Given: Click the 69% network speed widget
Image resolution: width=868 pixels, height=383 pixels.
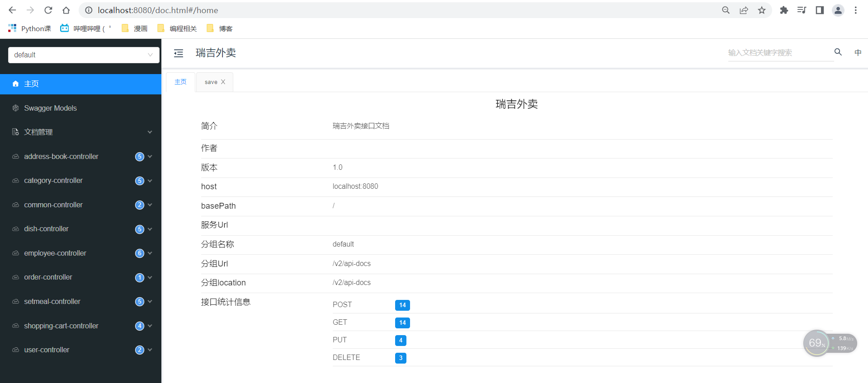Looking at the screenshot, I should point(830,343).
